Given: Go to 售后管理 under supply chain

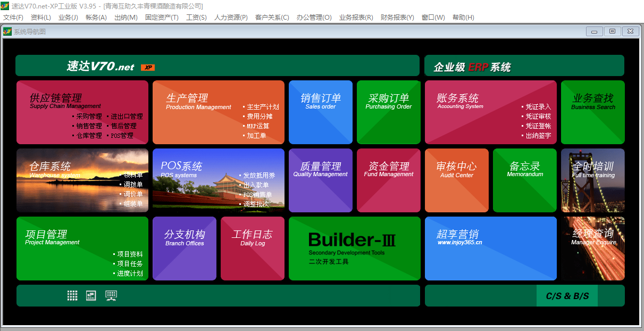Looking at the screenshot, I should point(124,126).
